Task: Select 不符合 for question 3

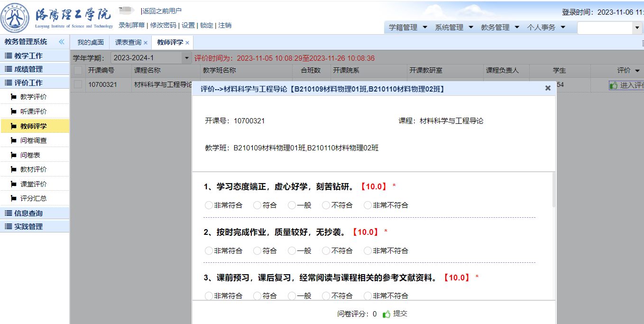Action: tap(326, 296)
